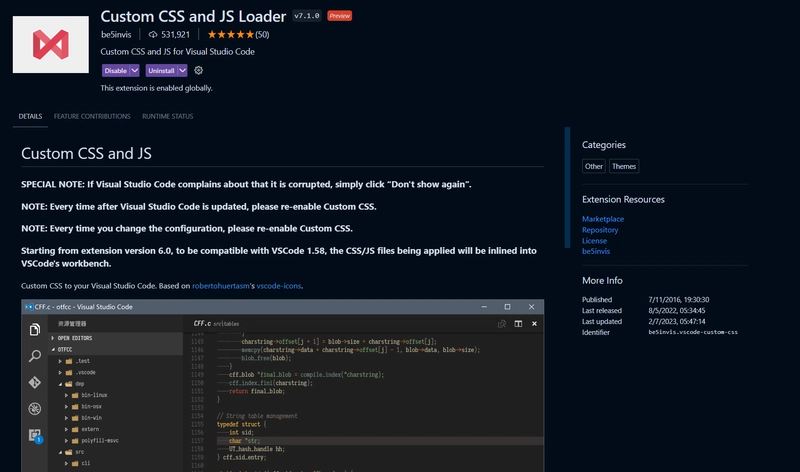Image resolution: width=800 pixels, height=472 pixels.
Task: Click the Categories heading
Action: 604,145
